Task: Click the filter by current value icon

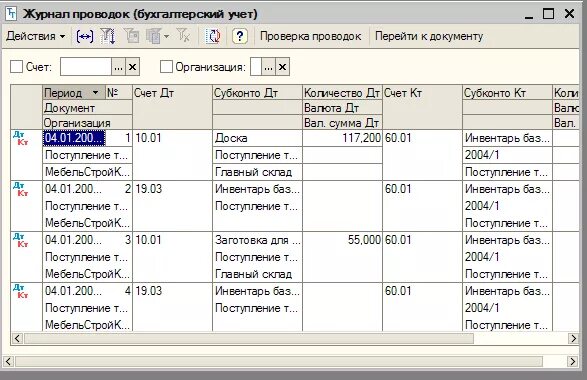Action: [x=131, y=36]
